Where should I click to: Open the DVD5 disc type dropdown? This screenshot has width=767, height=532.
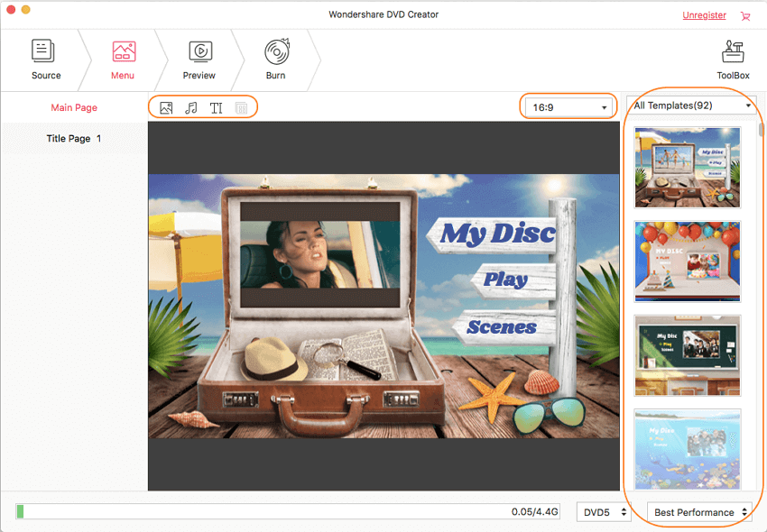click(x=604, y=512)
